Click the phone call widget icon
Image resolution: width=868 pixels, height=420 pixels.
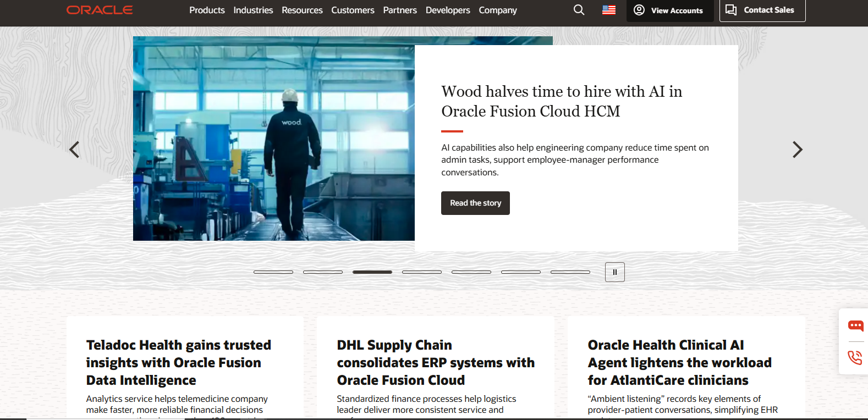(x=855, y=358)
